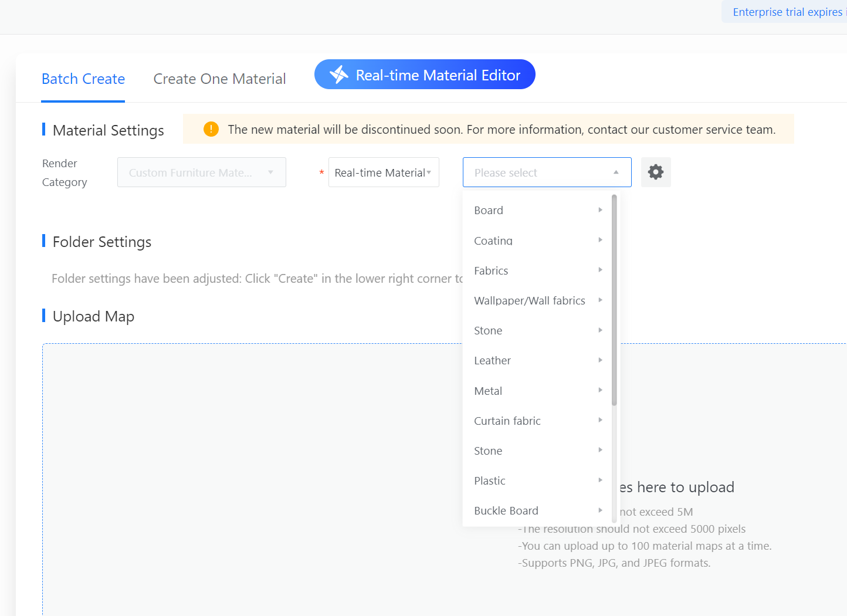Pick Metal in the dropdown list
The height and width of the screenshot is (616, 847).
(x=488, y=391)
